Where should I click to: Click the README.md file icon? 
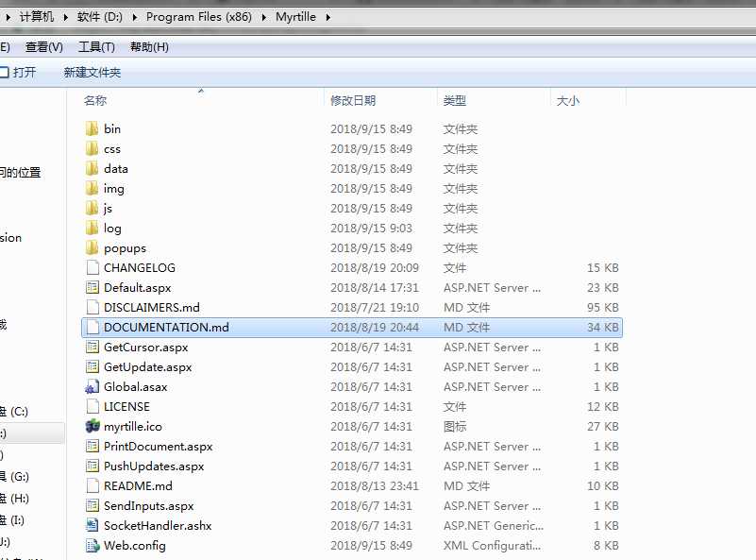click(92, 485)
